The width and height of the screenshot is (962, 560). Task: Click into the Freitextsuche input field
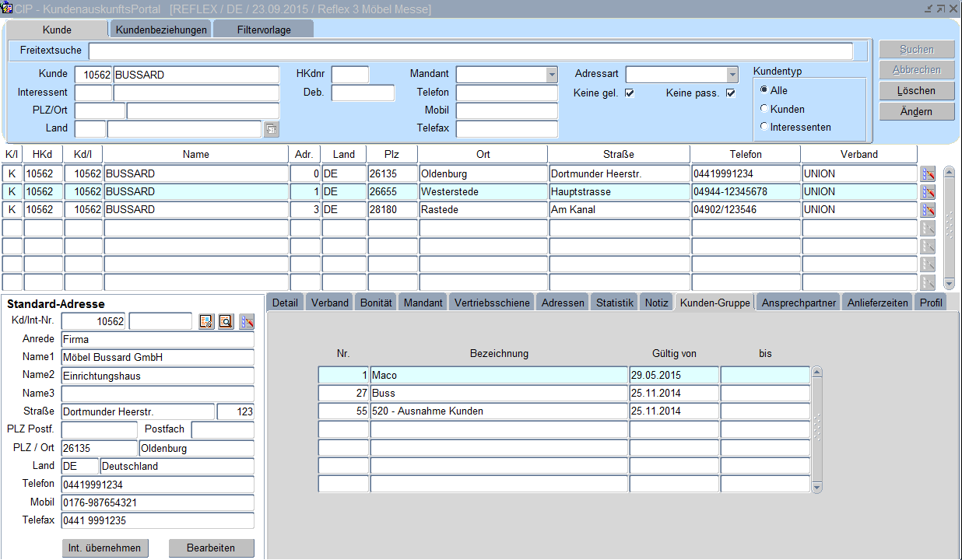(470, 51)
